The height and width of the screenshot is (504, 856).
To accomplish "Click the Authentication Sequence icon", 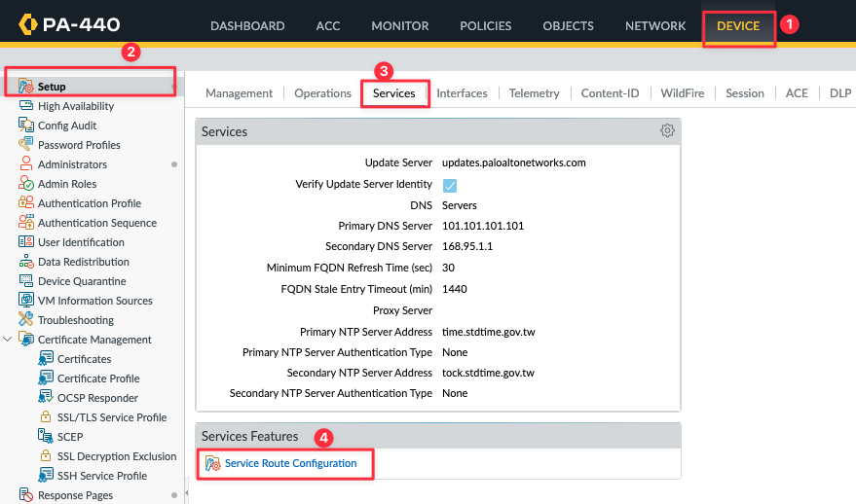I will (x=25, y=222).
